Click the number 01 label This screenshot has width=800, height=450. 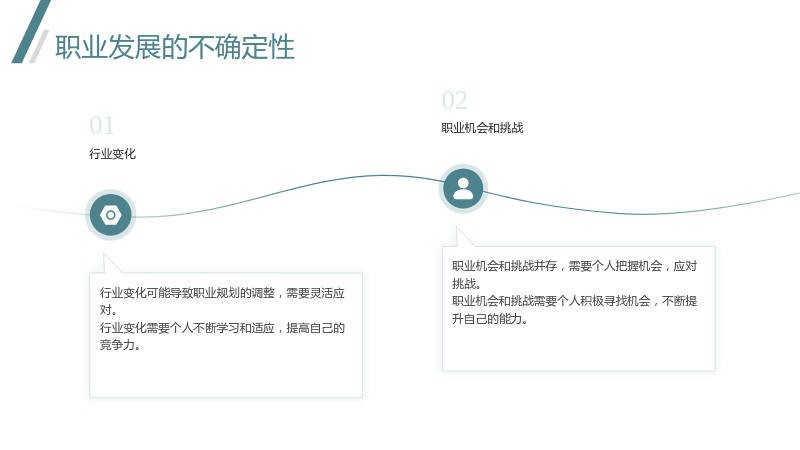point(102,126)
